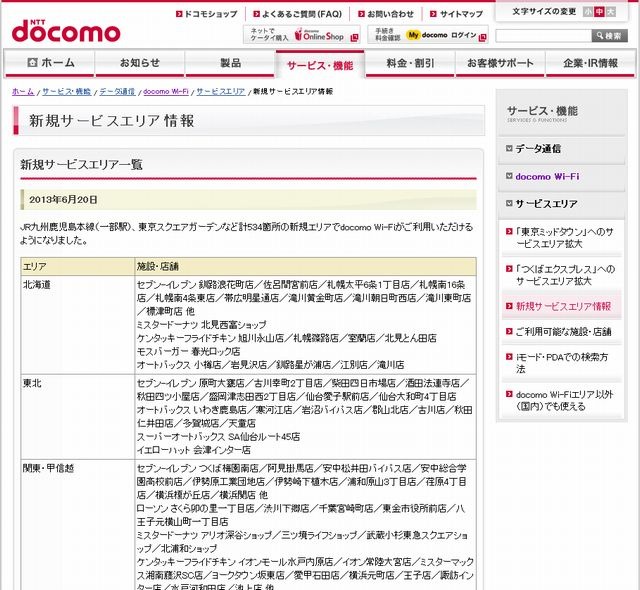Click the イエローハット 会津インター店 line

point(193,450)
